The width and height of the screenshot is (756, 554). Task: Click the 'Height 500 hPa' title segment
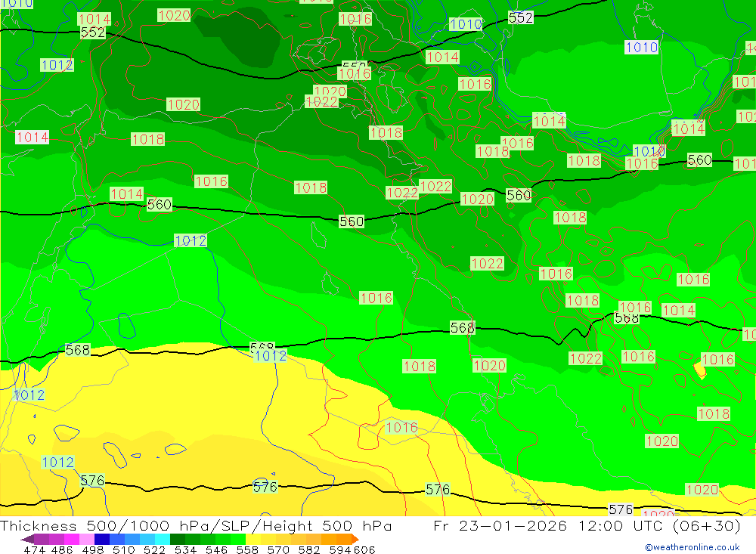tap(327, 525)
